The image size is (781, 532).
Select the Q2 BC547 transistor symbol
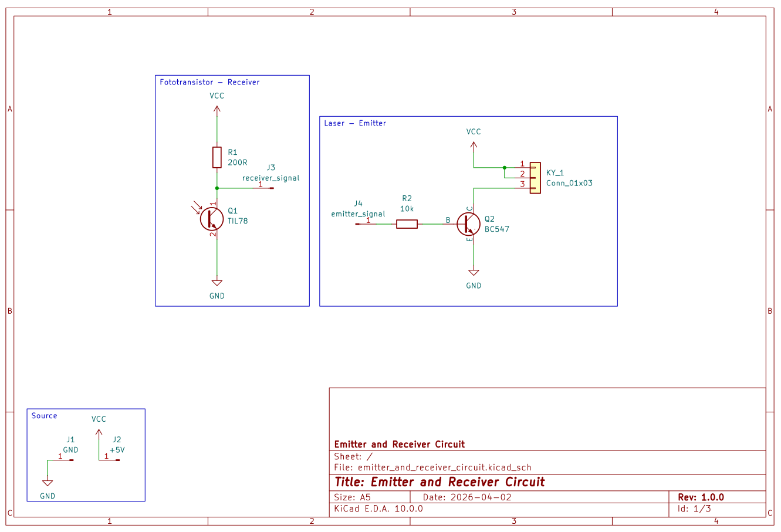[x=468, y=223]
